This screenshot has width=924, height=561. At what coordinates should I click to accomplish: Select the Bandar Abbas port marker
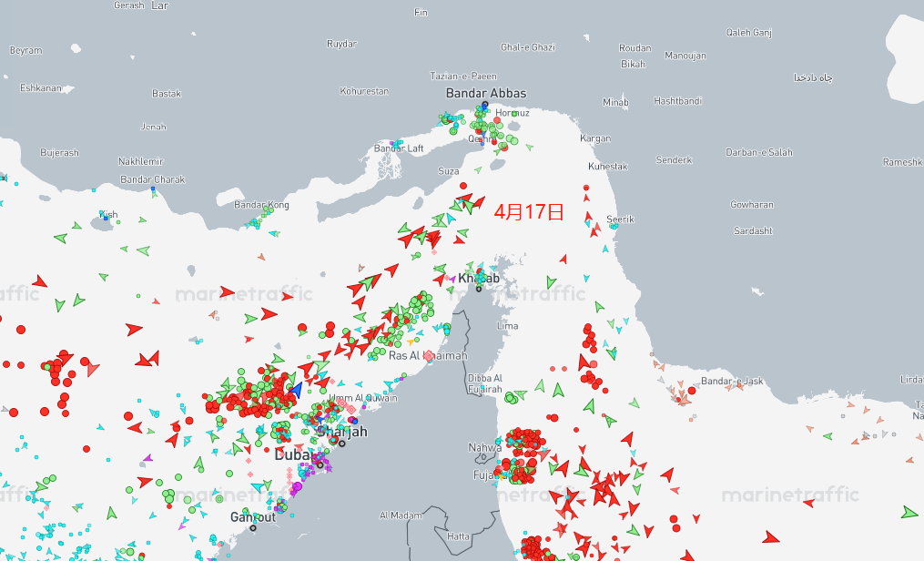click(x=485, y=105)
